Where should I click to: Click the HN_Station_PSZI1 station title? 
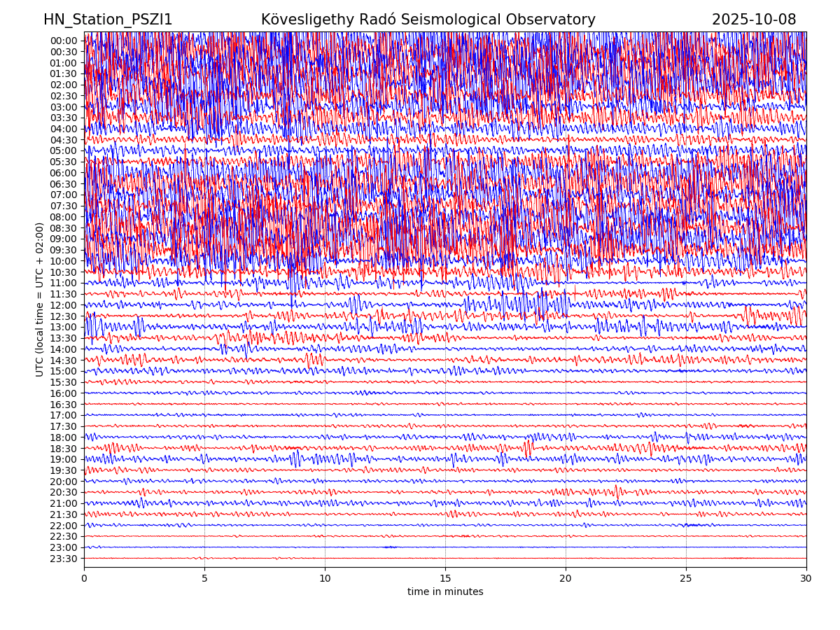[x=108, y=20]
